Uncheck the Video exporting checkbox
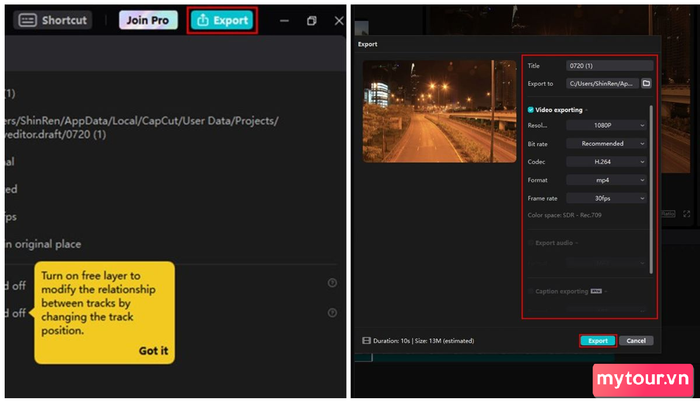The width and height of the screenshot is (700, 405). coord(531,109)
